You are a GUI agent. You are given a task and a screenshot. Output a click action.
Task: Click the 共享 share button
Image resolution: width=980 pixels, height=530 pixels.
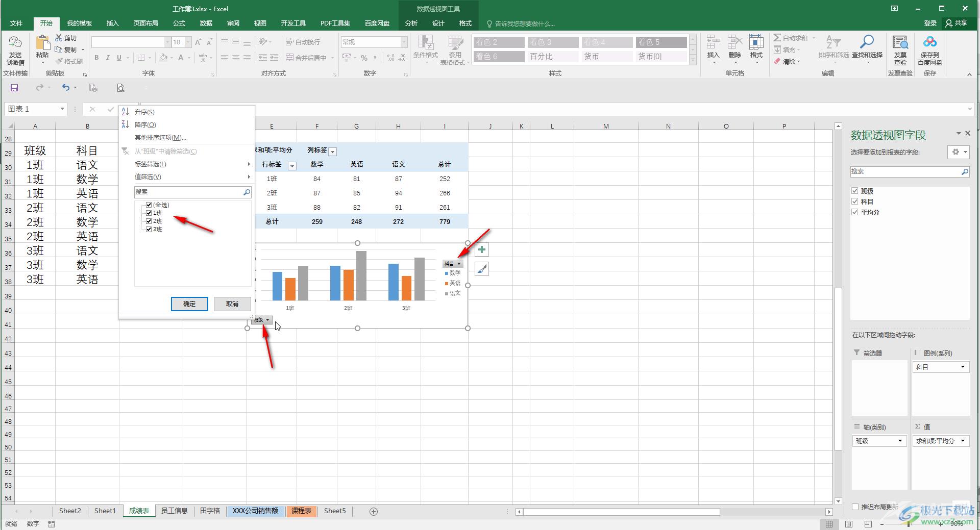[x=956, y=23]
